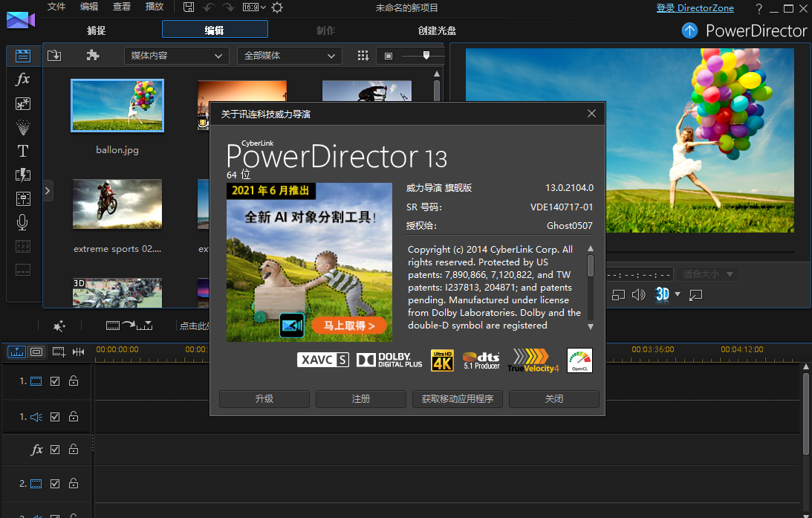Open the 播放 menu
Image resolution: width=812 pixels, height=518 pixels.
click(x=155, y=7)
